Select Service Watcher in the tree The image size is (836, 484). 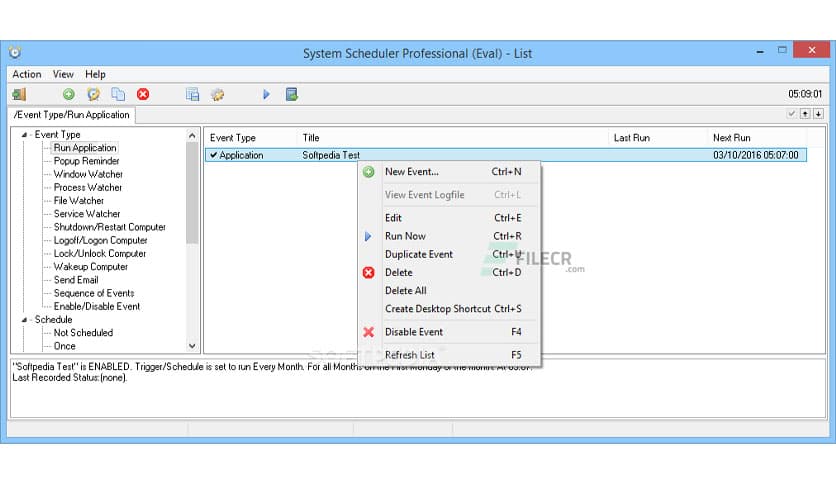click(87, 214)
